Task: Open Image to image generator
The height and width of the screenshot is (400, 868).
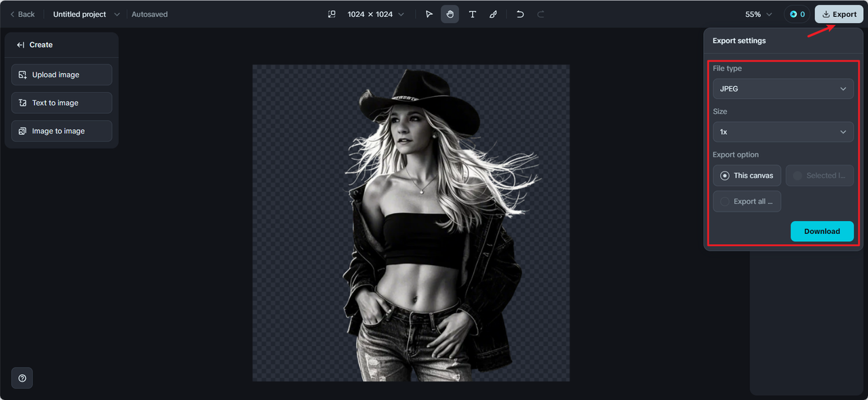Action: click(62, 131)
